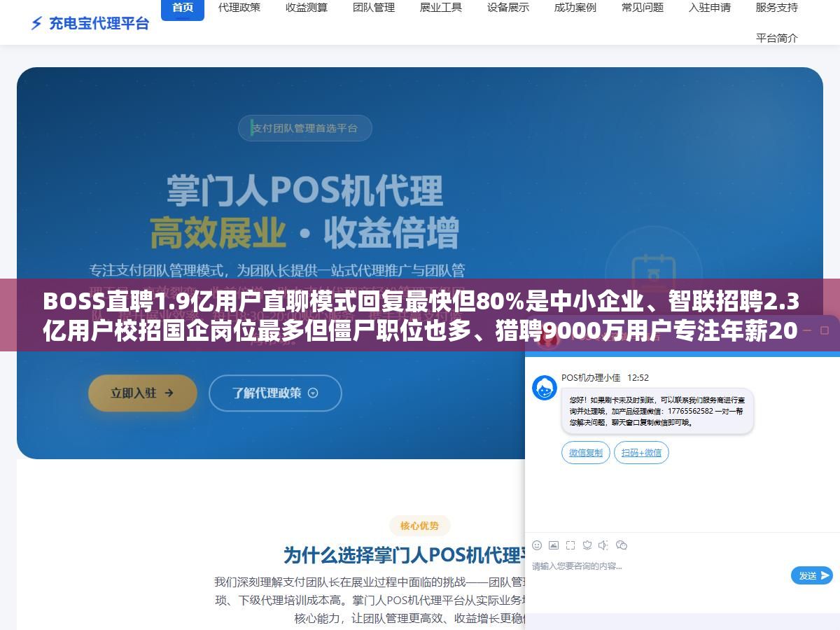Click the 为什么选择掌门人POS机代理 heading
Screen dimensions: 840x630
(x=404, y=556)
